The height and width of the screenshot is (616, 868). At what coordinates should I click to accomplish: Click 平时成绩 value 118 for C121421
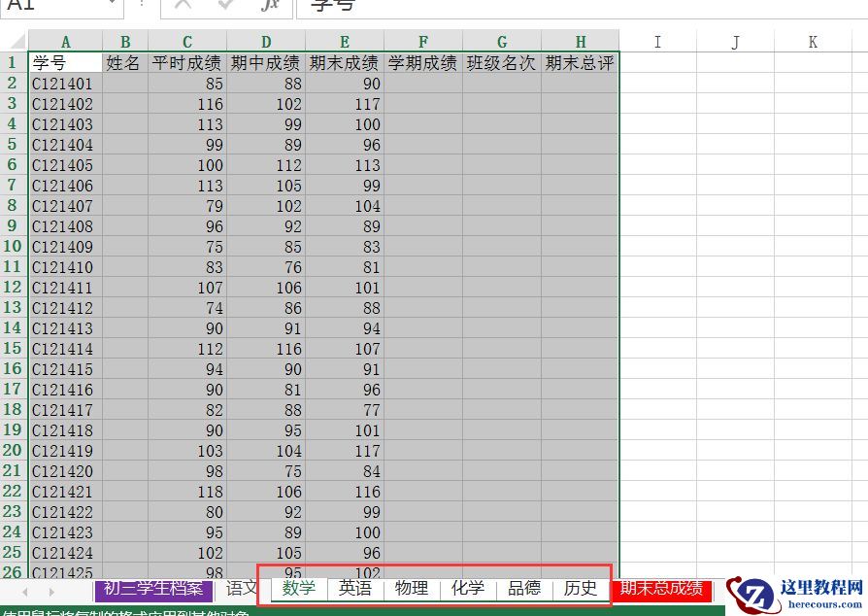pos(187,492)
